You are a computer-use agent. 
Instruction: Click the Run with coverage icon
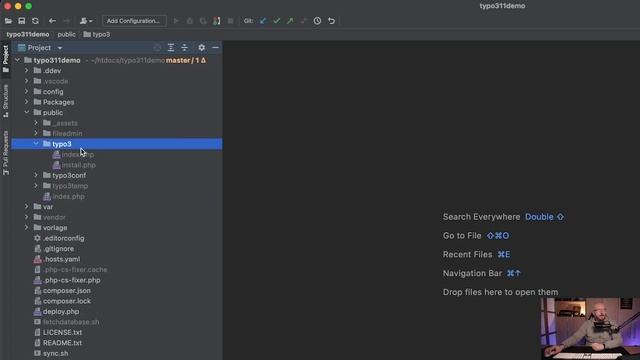point(203,21)
